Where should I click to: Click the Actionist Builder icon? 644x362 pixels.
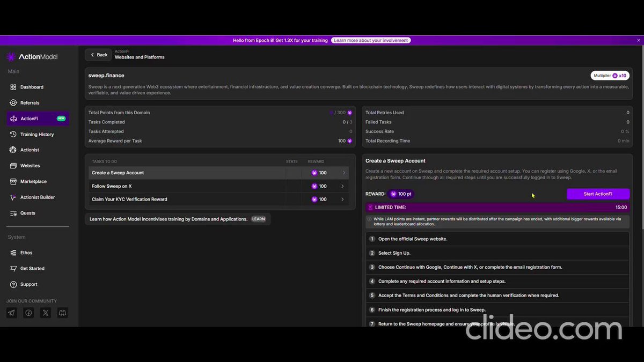[13, 197]
